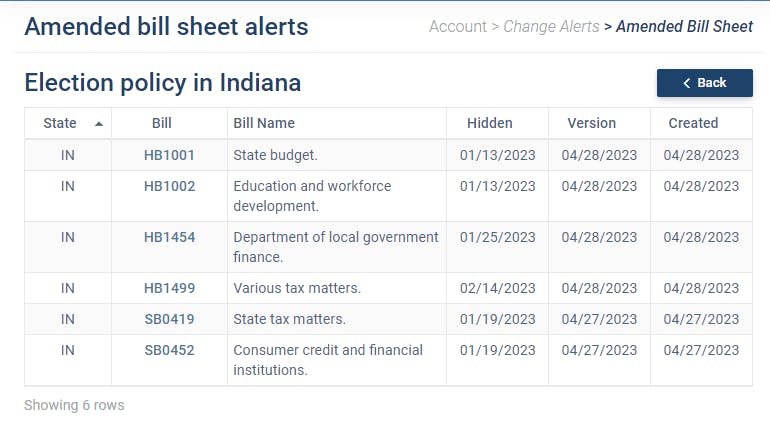Viewport: 770px width, 422px height.
Task: Open bill HB1001 link
Action: tap(169, 155)
